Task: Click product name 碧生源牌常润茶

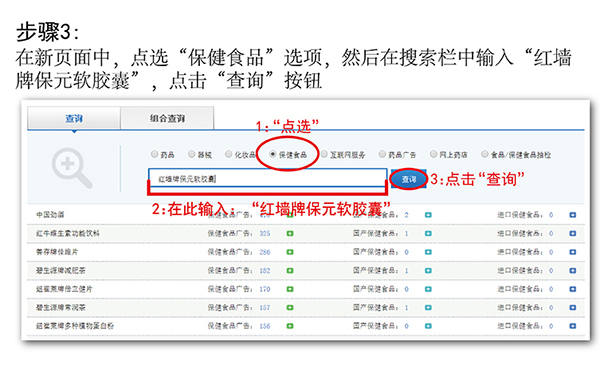Action: [61, 308]
